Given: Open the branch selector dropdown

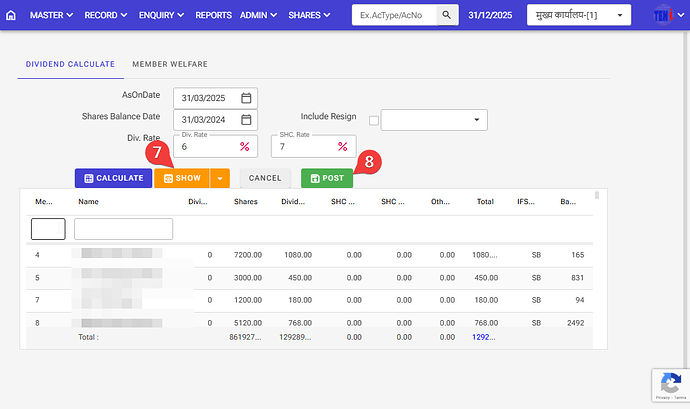Looking at the screenshot, I should pyautogui.click(x=579, y=15).
